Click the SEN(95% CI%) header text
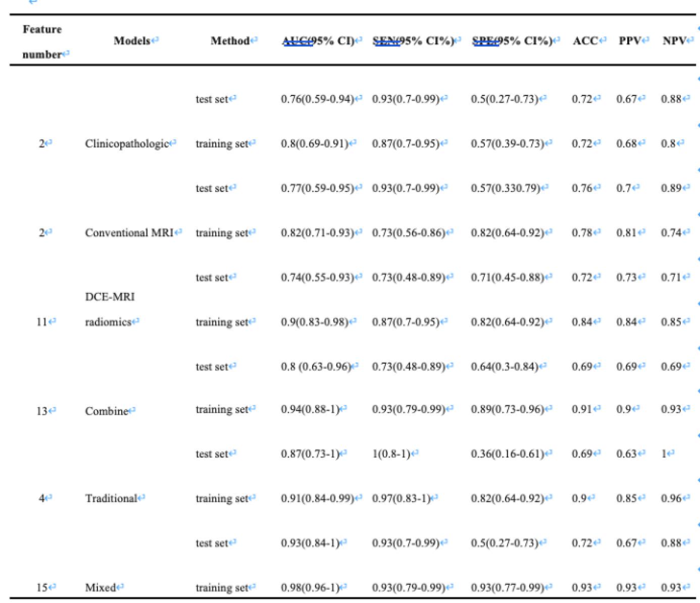Image resolution: width=700 pixels, height=603 pixels. [413, 41]
